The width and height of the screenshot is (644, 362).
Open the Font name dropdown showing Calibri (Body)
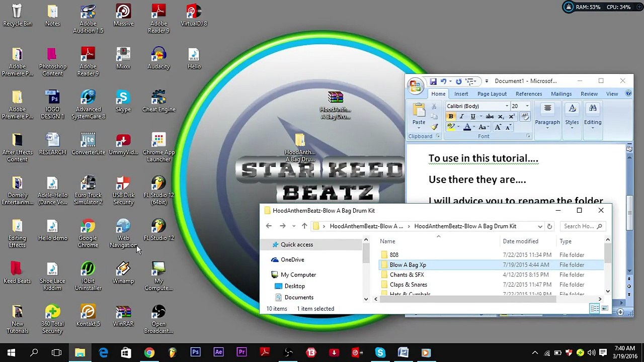coord(507,106)
